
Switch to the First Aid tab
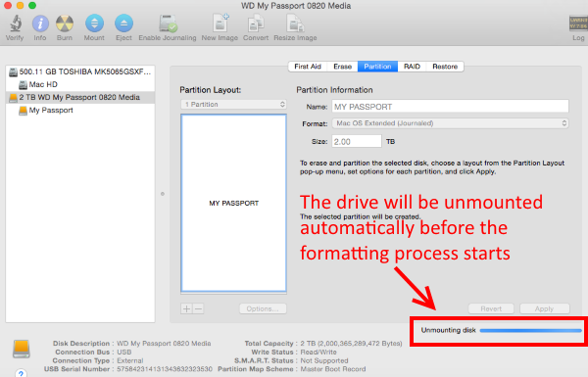point(308,67)
